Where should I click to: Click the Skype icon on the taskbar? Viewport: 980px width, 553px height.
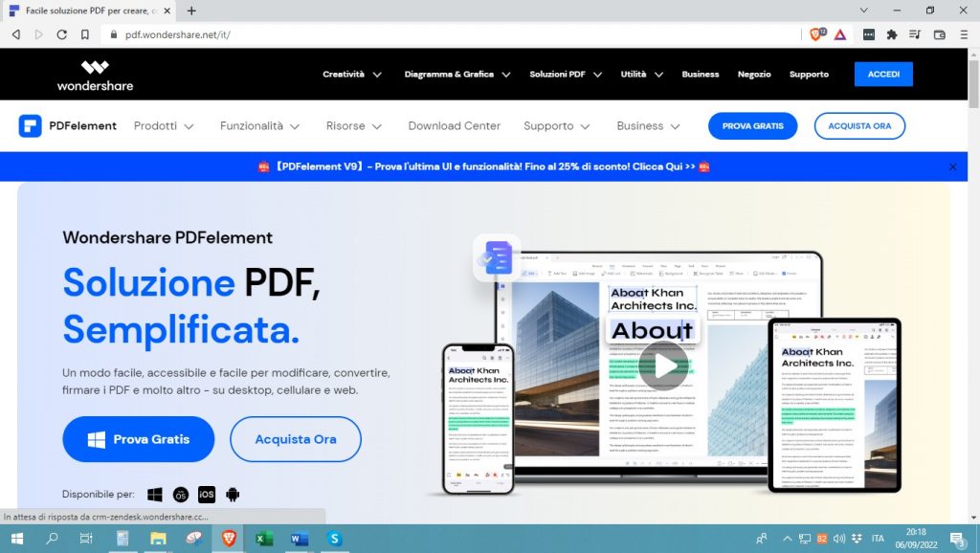(x=334, y=538)
